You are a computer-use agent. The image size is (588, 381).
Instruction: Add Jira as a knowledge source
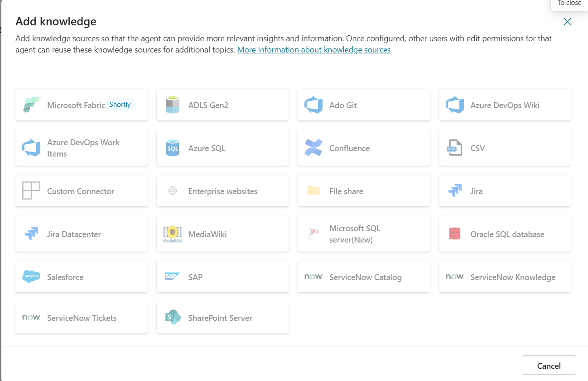[505, 190]
